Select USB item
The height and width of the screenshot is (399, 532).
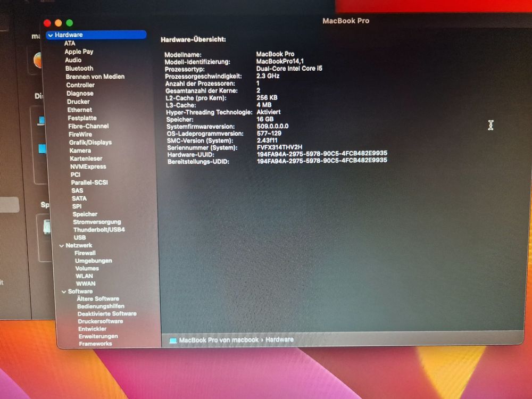[x=80, y=237]
